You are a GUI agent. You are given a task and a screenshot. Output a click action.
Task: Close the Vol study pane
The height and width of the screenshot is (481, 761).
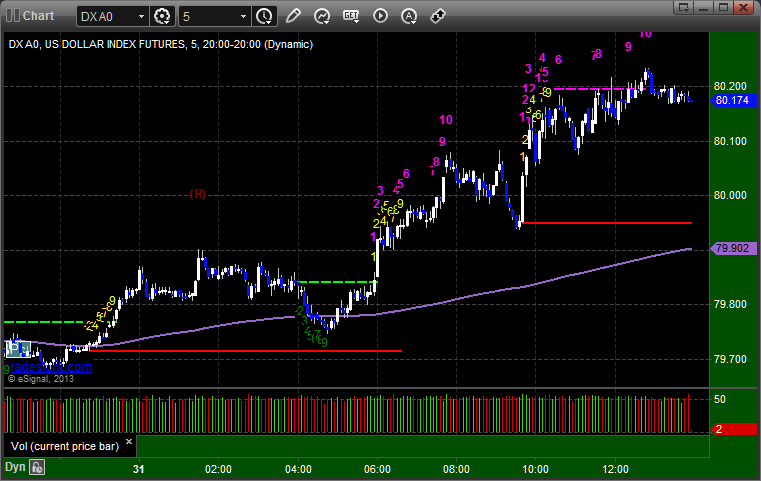(x=129, y=442)
